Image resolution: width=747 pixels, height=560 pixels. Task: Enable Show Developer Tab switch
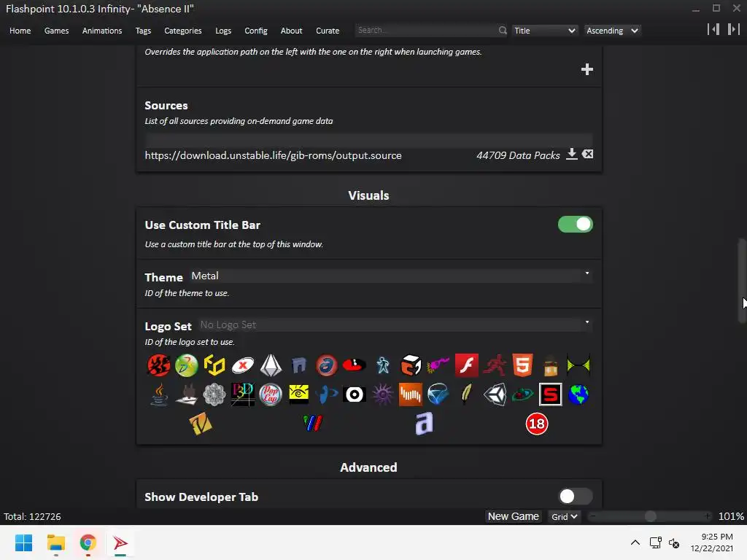point(576,496)
